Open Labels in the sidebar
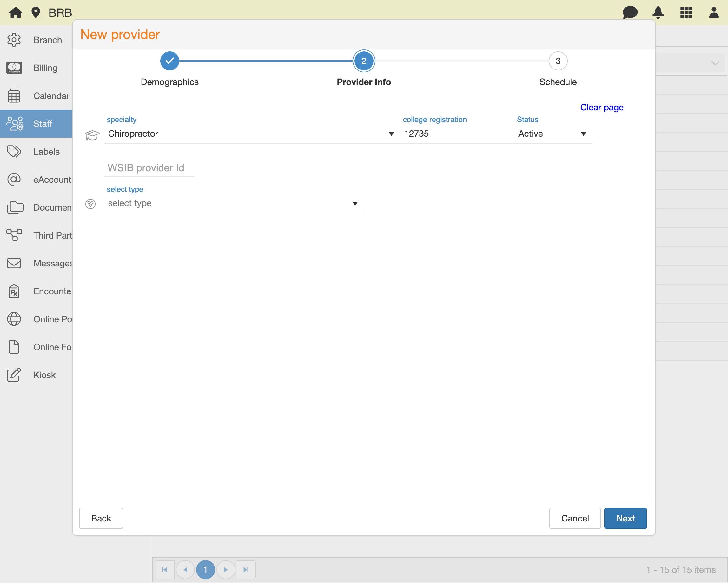 [x=46, y=152]
